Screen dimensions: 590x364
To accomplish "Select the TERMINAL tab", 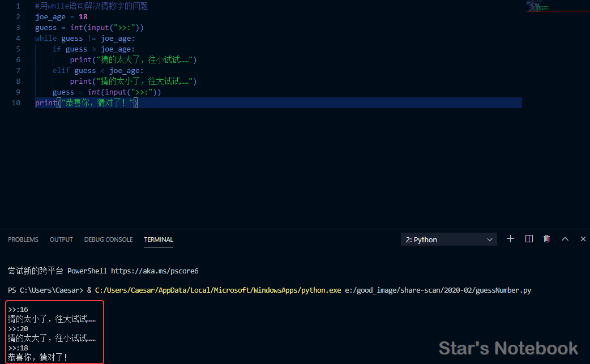I will pyautogui.click(x=159, y=239).
